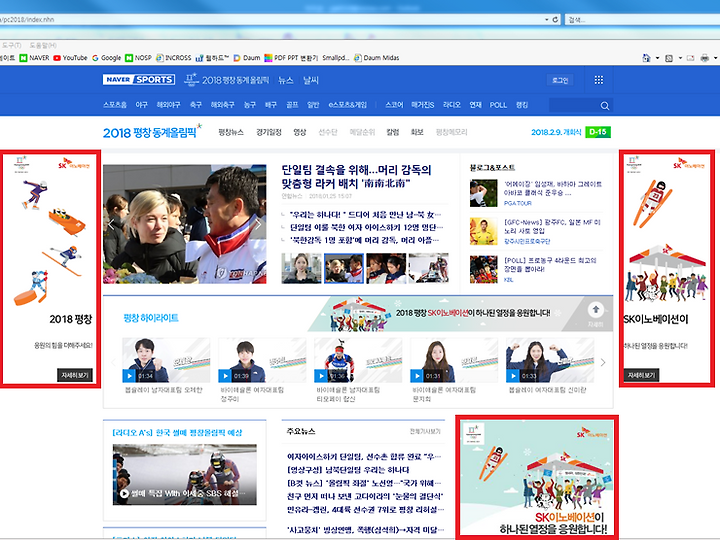Open the 날씨 link in header

311,80
